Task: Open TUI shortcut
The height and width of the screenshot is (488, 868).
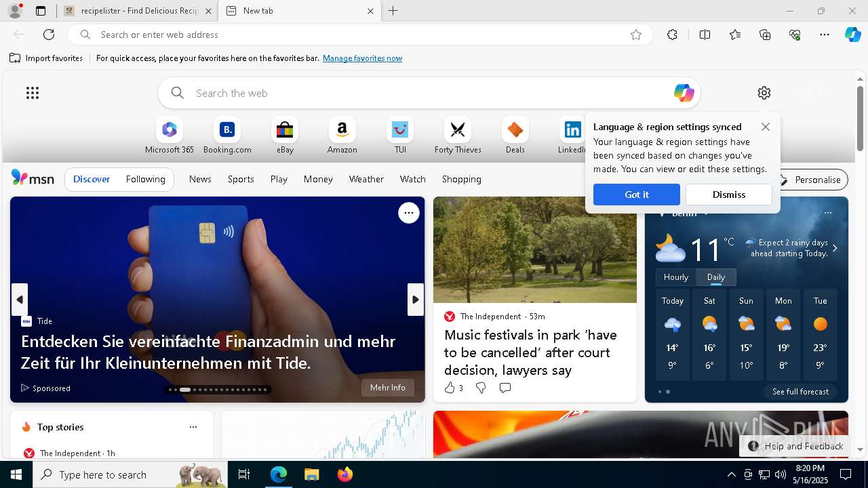Action: tap(400, 136)
